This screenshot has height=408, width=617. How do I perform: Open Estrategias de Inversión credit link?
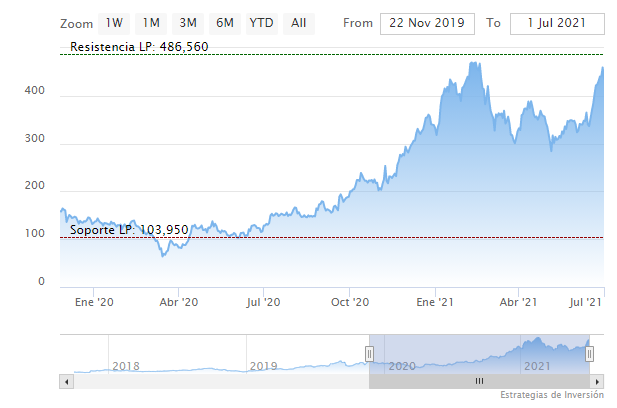pyautogui.click(x=553, y=396)
